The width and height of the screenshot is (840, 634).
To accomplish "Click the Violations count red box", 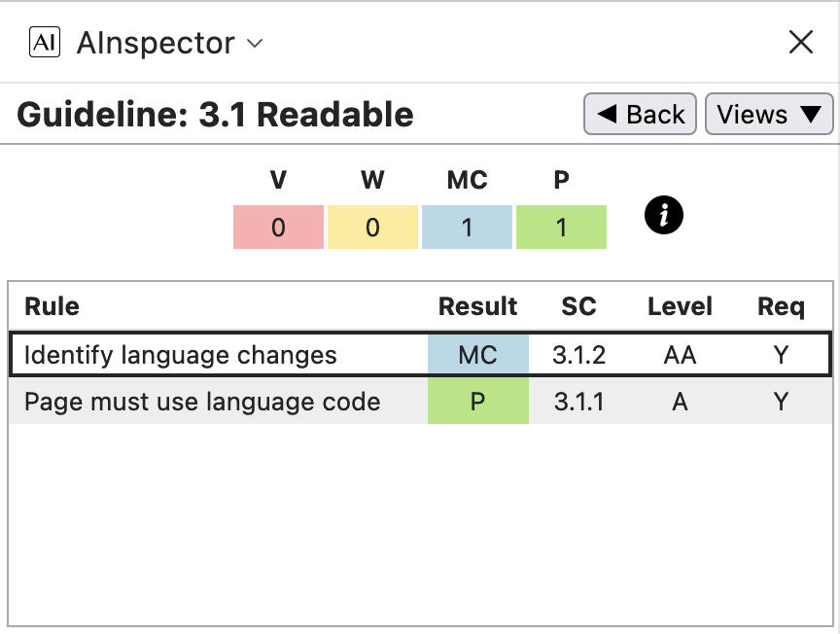I will [x=278, y=228].
